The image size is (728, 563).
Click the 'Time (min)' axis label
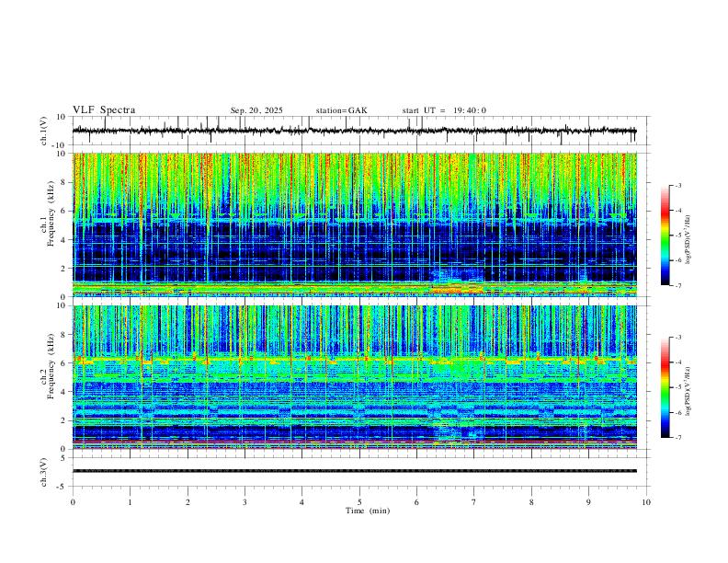coord(368,511)
